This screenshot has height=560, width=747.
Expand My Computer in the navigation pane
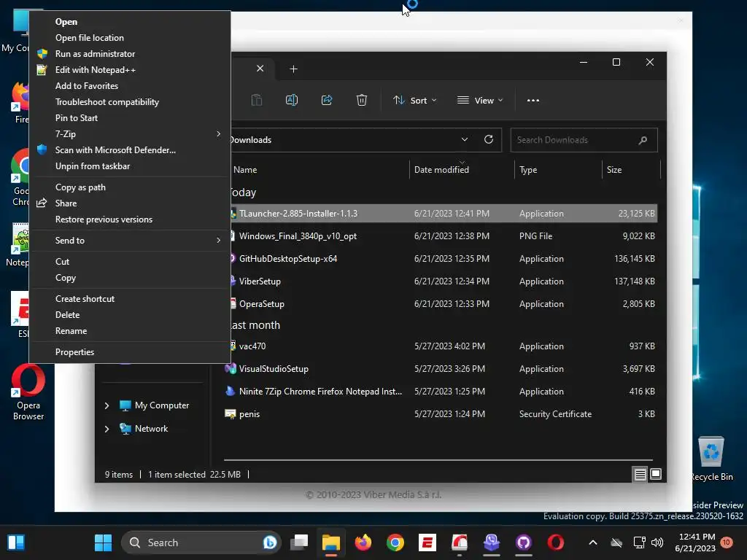tap(107, 405)
